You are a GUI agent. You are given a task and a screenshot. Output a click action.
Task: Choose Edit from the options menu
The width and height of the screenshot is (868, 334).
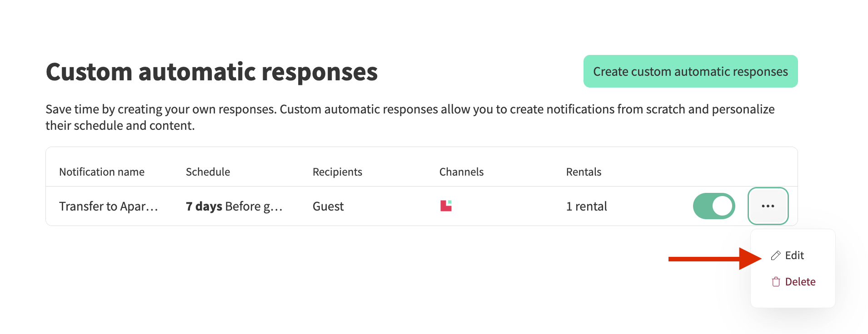coord(794,255)
